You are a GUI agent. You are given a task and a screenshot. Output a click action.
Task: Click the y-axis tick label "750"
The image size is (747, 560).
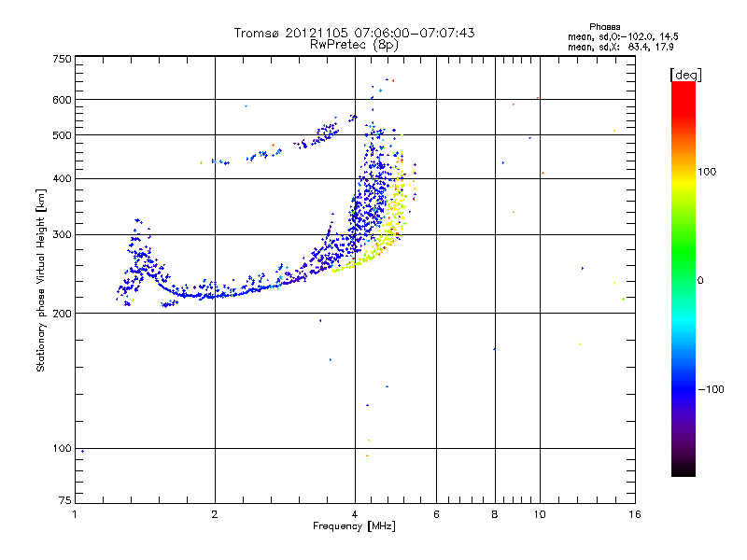63,59
